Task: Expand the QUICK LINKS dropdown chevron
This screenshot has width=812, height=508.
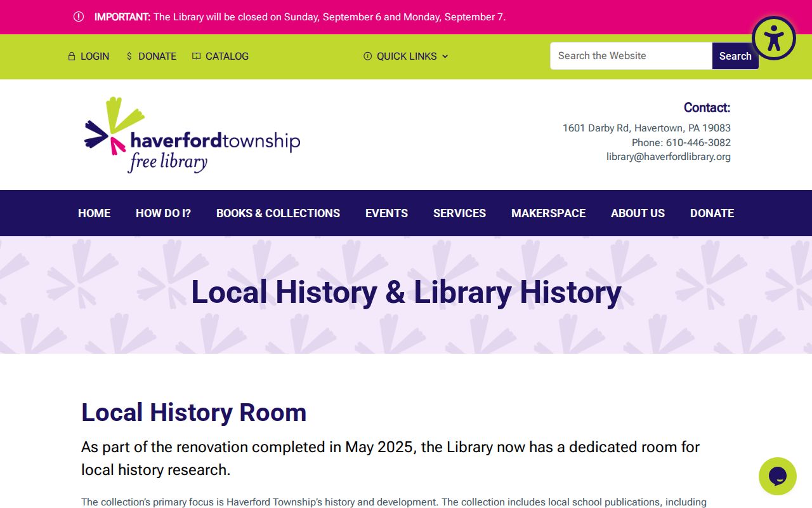Action: [445, 56]
